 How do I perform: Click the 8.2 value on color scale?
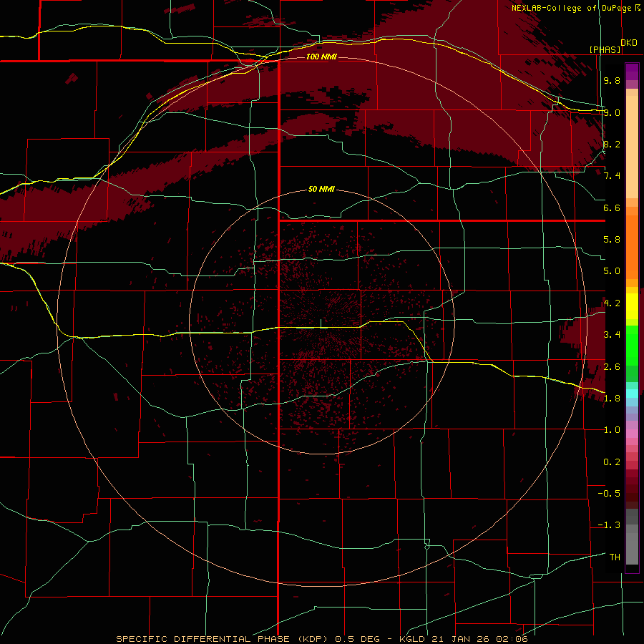(612, 144)
